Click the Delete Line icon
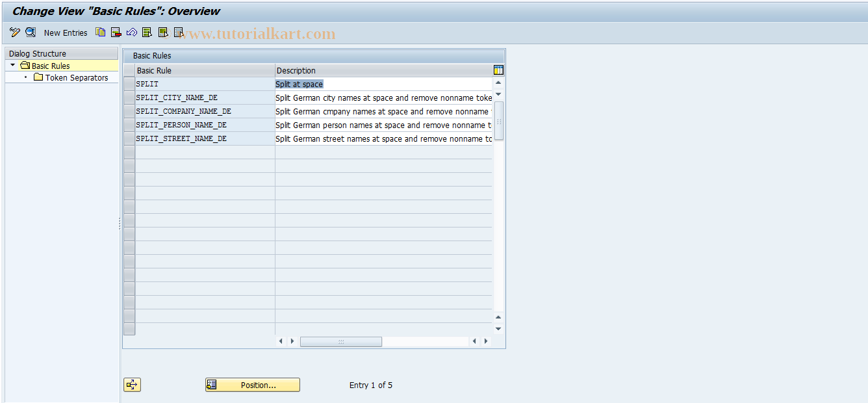868x403 pixels. click(x=116, y=32)
